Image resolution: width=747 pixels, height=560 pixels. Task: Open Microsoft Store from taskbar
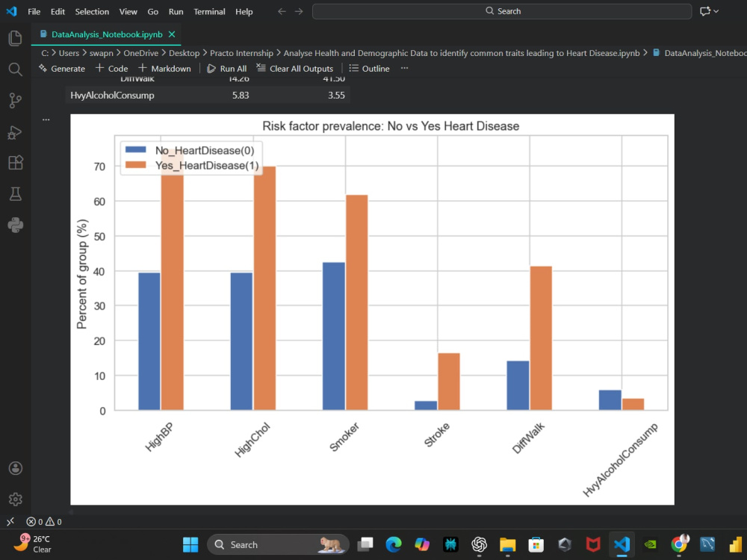click(536, 544)
